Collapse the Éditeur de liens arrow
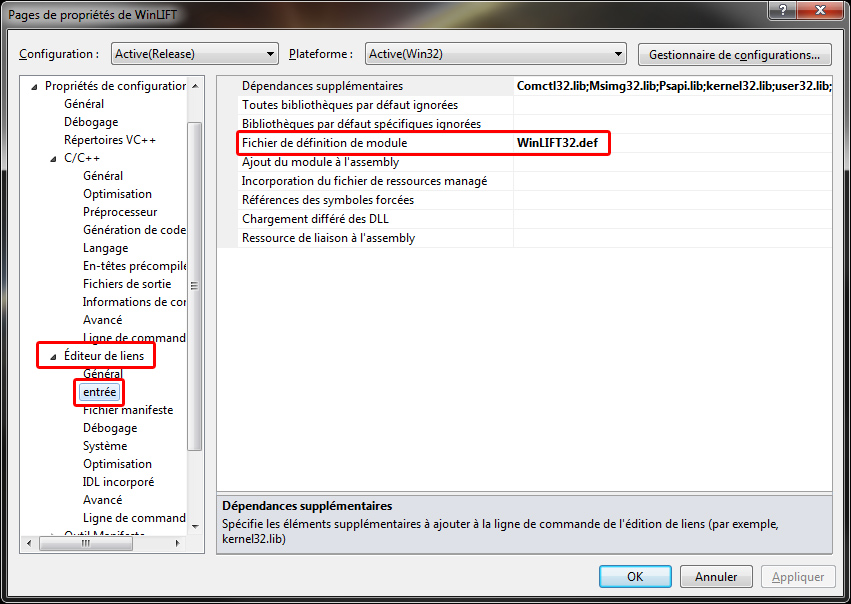The width and height of the screenshot is (851, 604). tap(53, 357)
